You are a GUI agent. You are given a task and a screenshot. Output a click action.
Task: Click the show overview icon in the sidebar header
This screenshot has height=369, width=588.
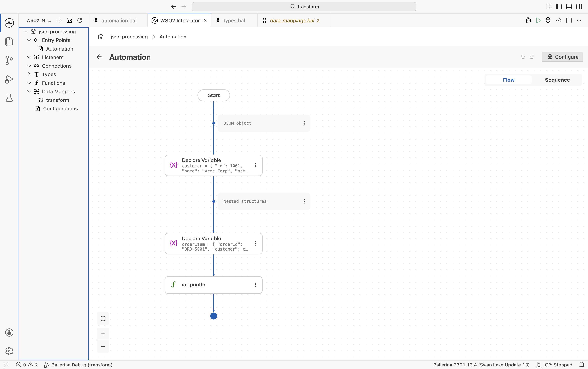click(x=70, y=20)
